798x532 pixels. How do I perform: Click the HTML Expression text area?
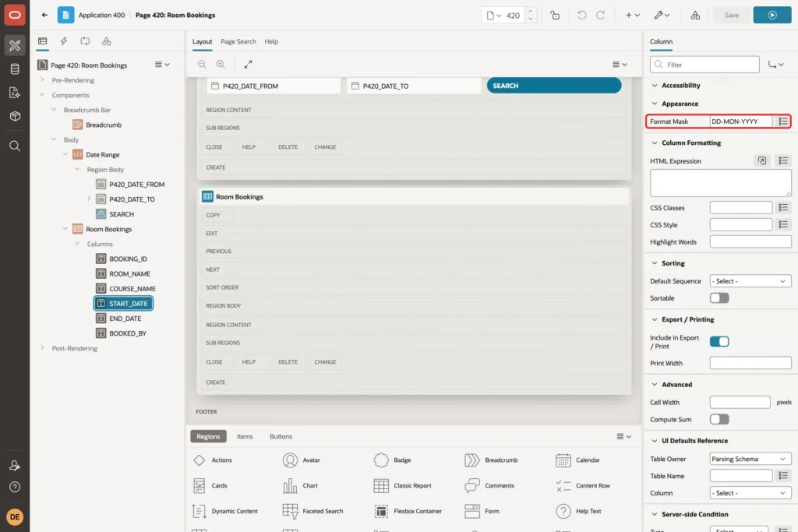720,183
